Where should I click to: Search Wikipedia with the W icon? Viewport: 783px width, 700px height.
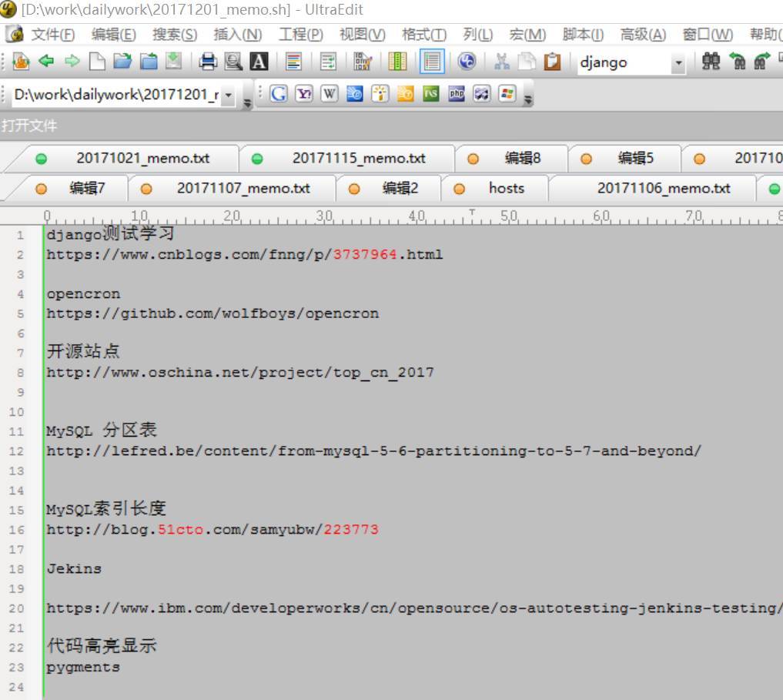pyautogui.click(x=329, y=93)
